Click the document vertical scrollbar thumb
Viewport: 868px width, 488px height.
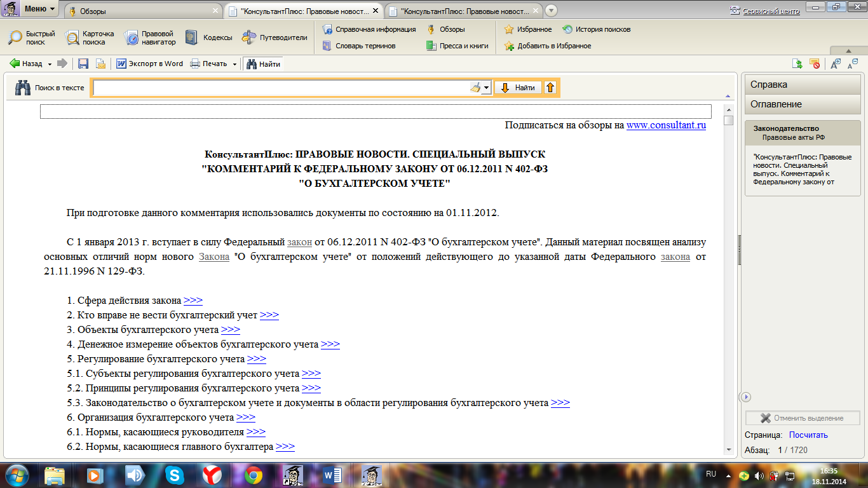tap(729, 120)
